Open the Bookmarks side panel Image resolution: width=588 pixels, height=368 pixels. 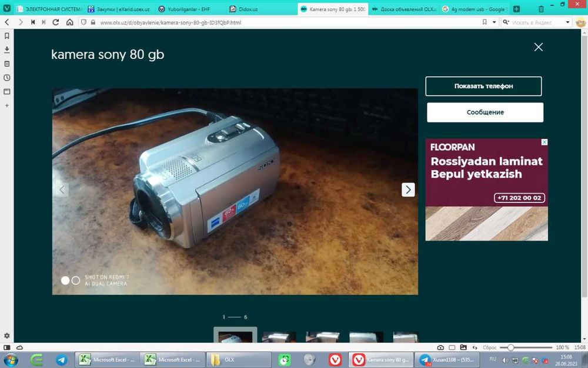point(6,36)
